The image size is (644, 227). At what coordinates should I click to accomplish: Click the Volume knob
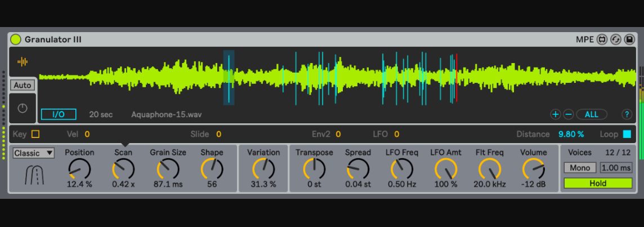534,169
